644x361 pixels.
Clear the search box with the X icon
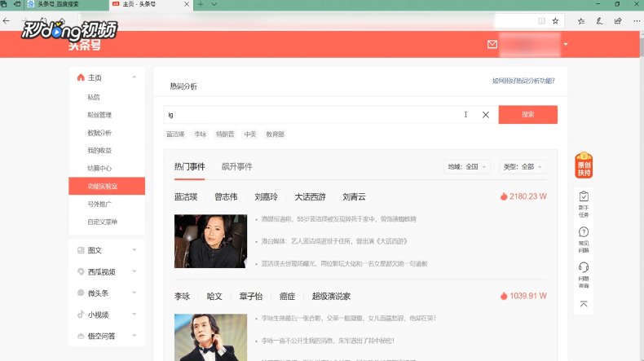pos(486,115)
